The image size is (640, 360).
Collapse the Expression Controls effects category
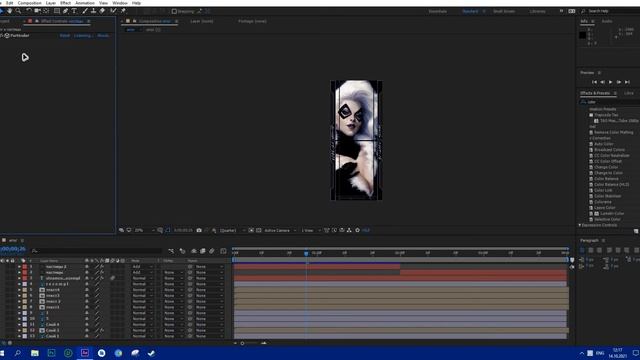tap(580, 225)
